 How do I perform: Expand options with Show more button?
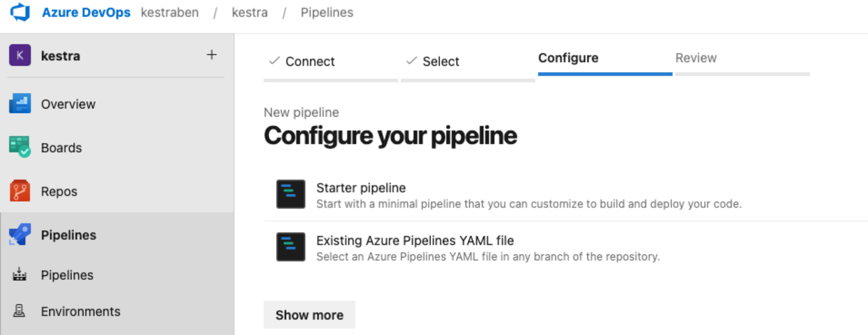tap(309, 315)
